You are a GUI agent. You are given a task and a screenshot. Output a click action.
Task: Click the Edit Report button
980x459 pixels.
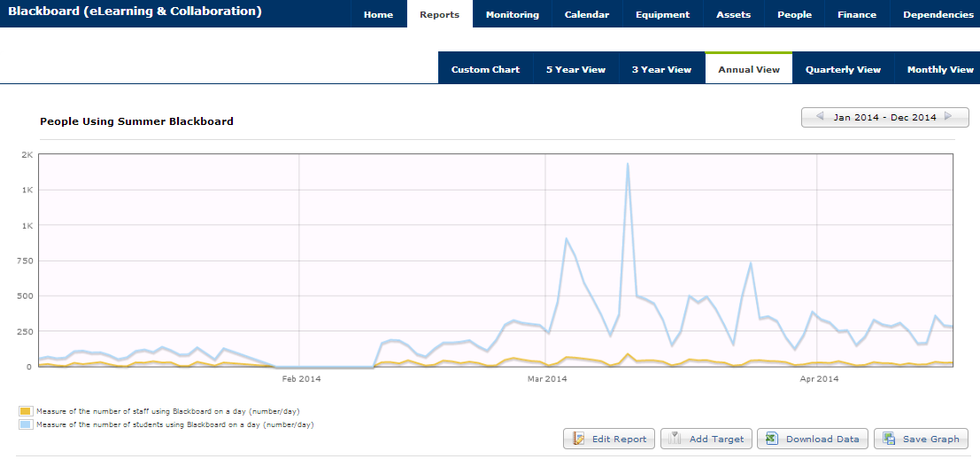[x=609, y=439]
